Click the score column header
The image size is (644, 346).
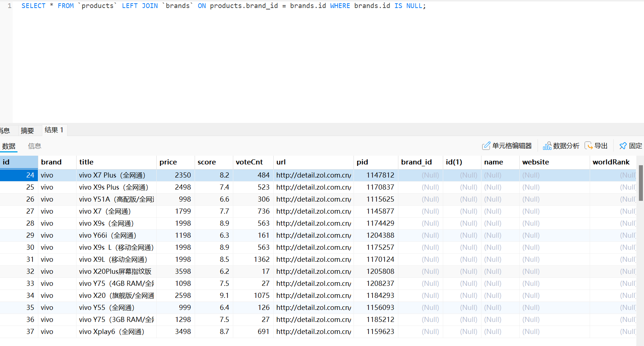tap(207, 162)
